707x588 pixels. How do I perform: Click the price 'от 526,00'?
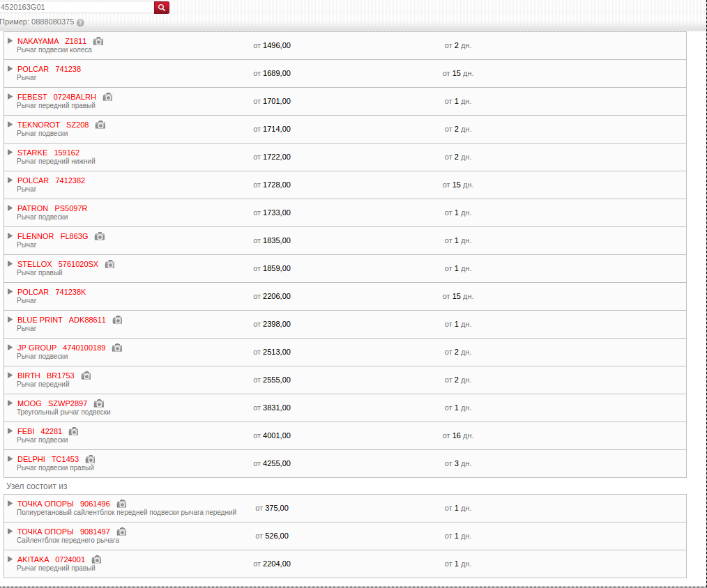(x=272, y=536)
